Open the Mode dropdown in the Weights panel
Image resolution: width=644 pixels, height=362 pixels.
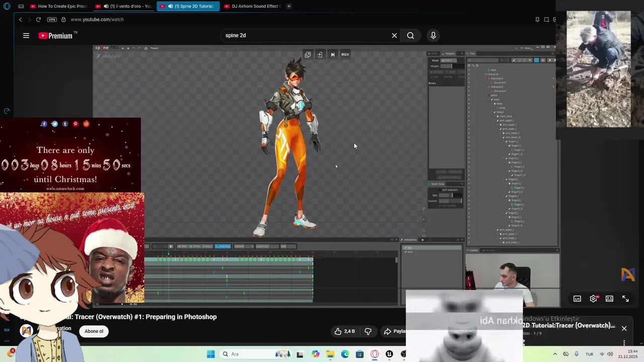pyautogui.click(x=449, y=60)
